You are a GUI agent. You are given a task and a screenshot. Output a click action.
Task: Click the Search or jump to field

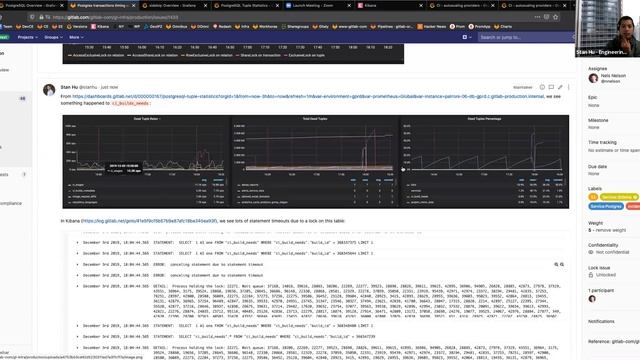tap(526, 37)
